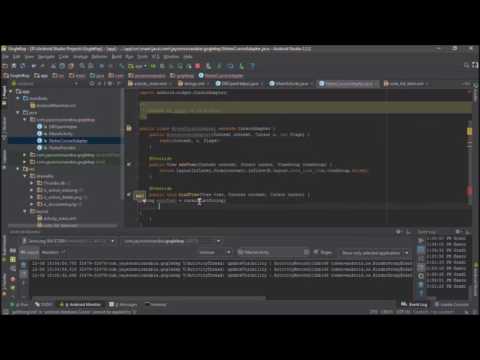Click the project panel settings gear icon
Image resolution: width=480 pixels, height=360 pixels.
click(x=110, y=84)
